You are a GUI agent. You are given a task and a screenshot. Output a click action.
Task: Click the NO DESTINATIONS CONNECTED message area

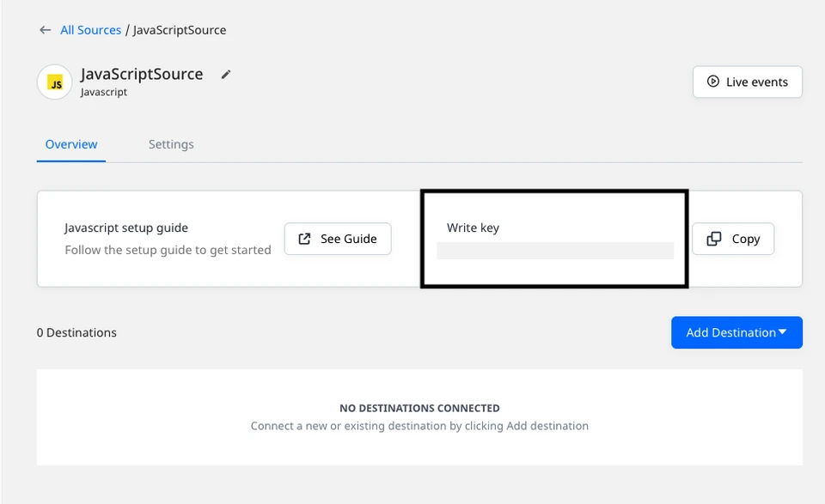(419, 408)
